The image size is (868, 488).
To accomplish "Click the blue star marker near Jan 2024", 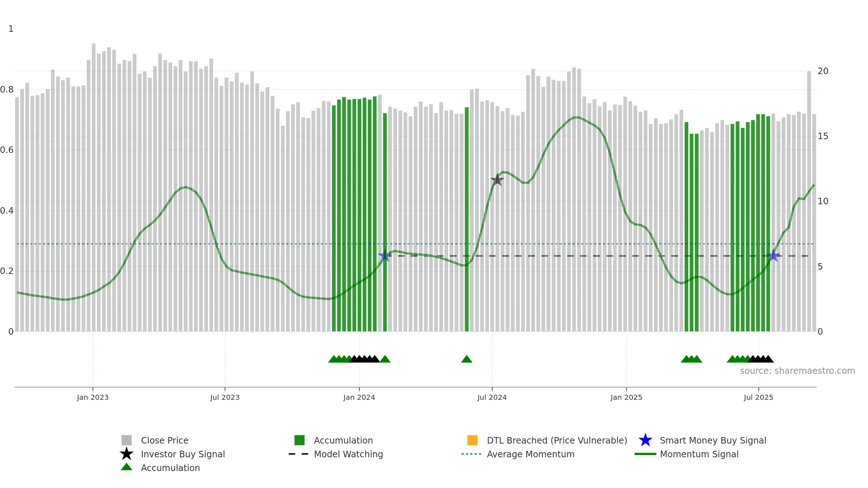I will point(385,256).
